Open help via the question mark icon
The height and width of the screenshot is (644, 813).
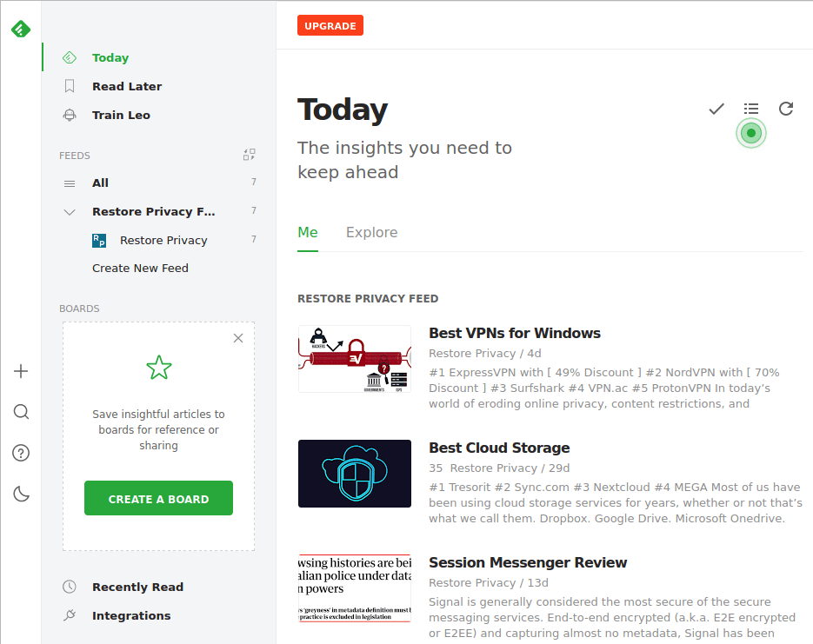tap(20, 452)
